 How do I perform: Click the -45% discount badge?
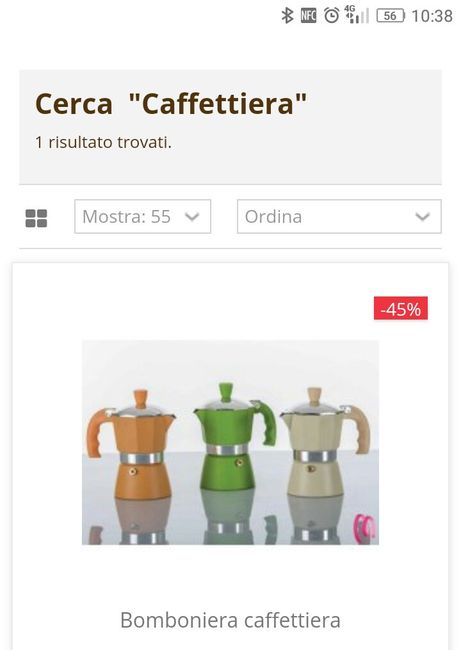click(x=400, y=308)
